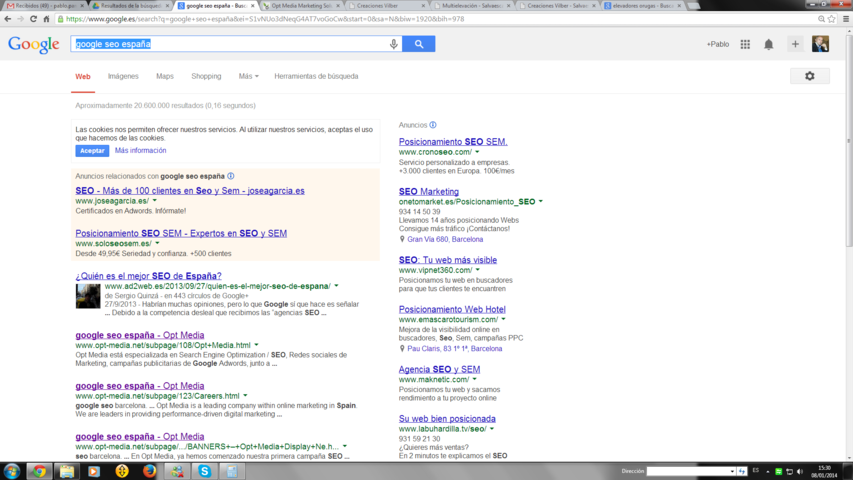
Task: Click the Google logo
Action: click(34, 45)
